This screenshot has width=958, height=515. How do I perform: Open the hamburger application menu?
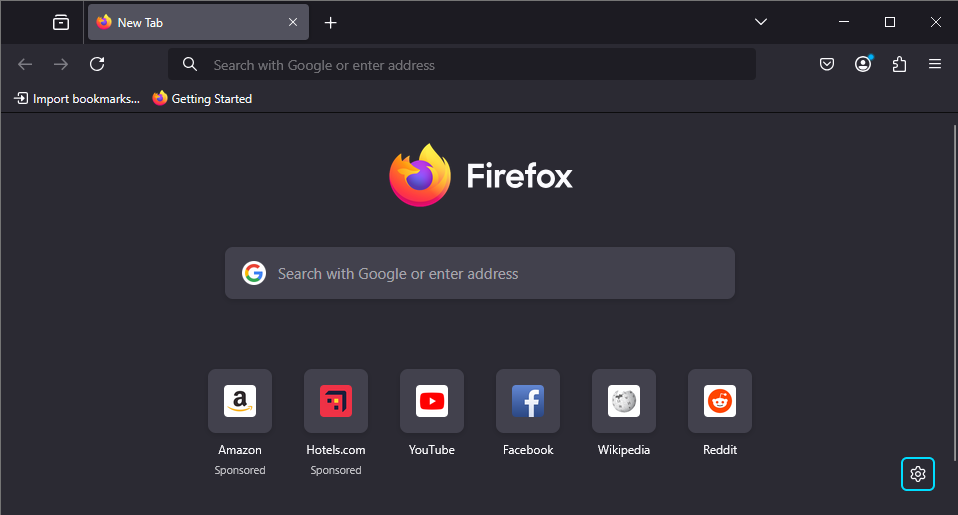(x=935, y=64)
